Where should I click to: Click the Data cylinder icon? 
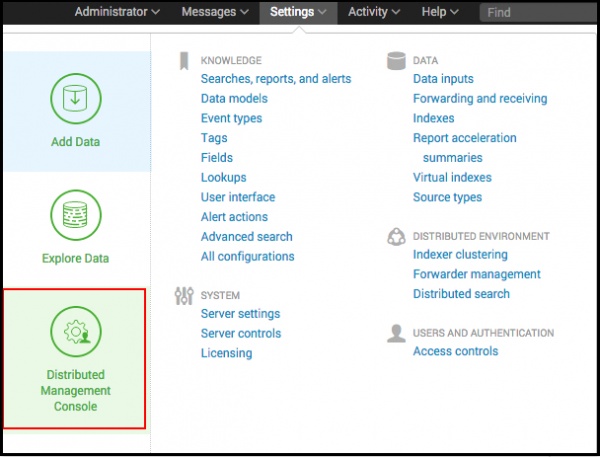[396, 61]
